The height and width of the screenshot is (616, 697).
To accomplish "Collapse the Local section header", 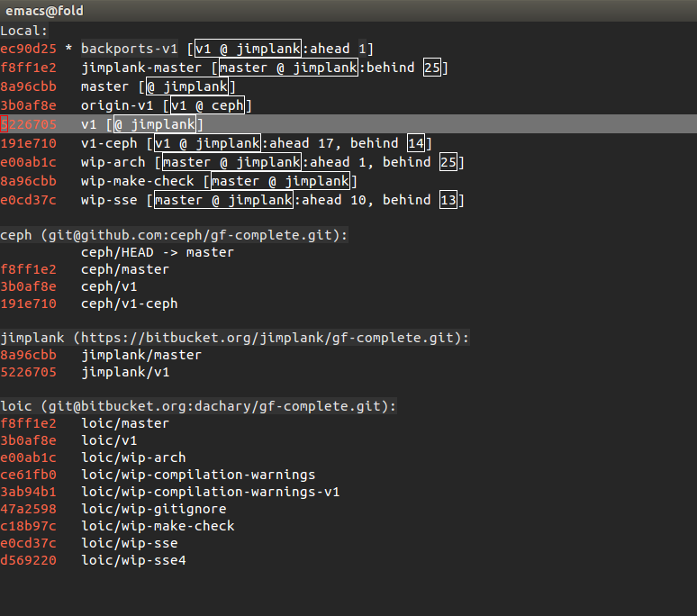I will coord(23,31).
